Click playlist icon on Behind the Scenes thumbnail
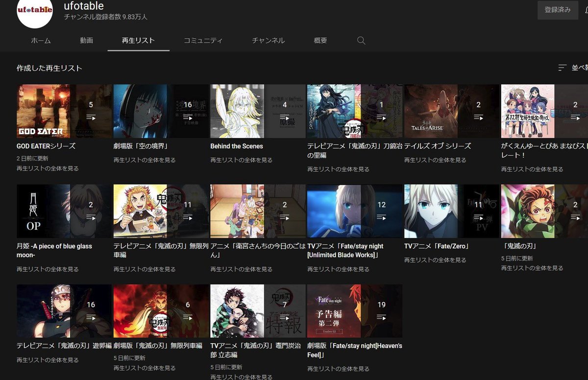 tap(285, 118)
